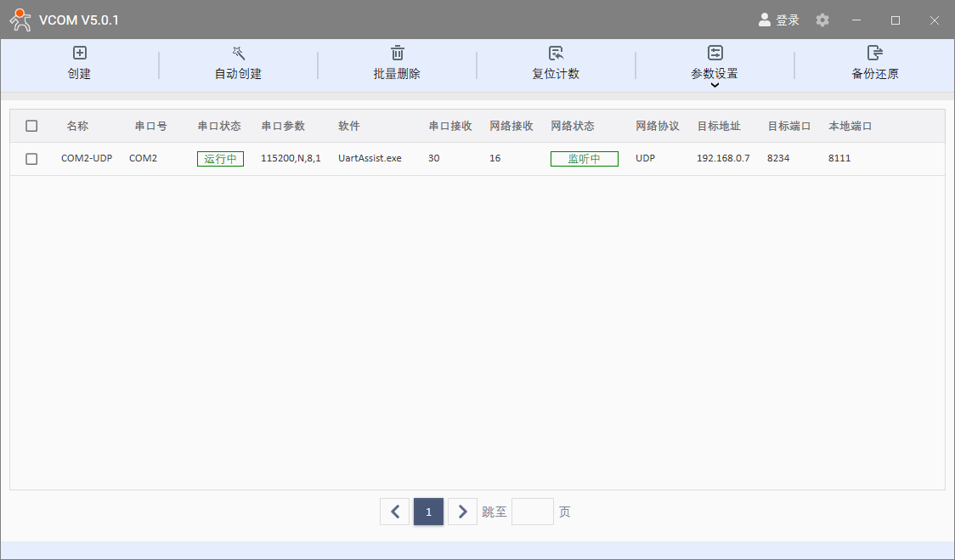955x560 pixels.
Task: Click the 监听中 network status badge
Action: [584, 159]
